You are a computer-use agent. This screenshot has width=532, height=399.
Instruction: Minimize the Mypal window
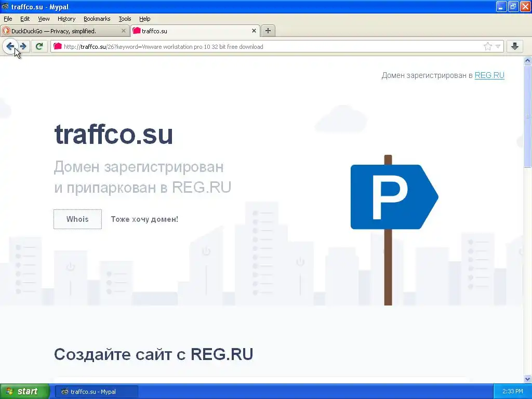pyautogui.click(x=501, y=6)
